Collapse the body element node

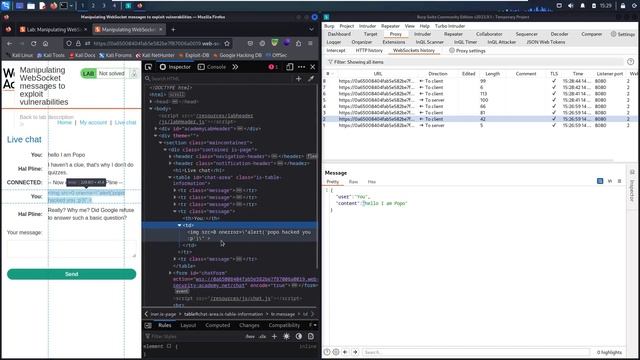pos(151,109)
